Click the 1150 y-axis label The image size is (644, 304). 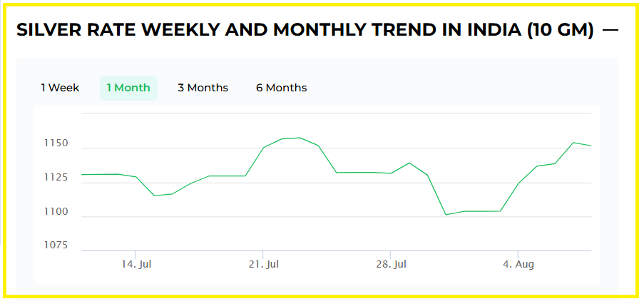(54, 143)
